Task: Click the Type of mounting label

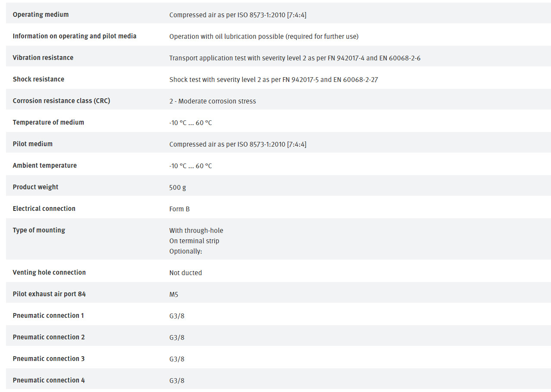Action: tap(39, 230)
